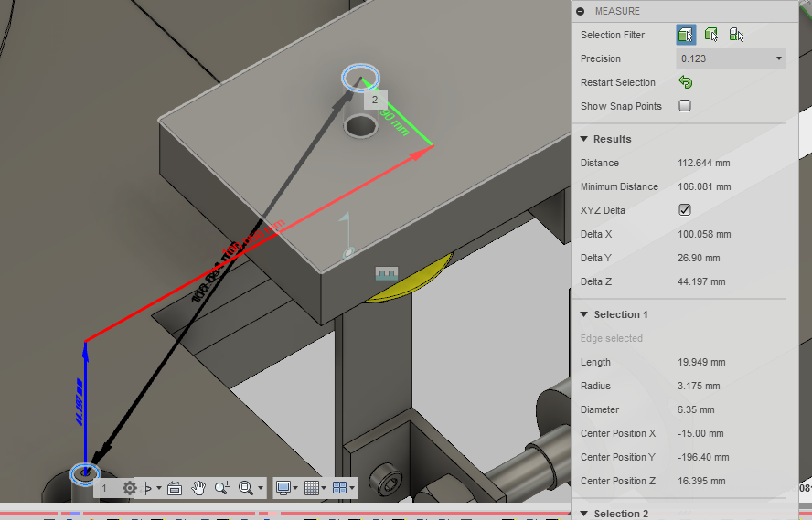The height and width of the screenshot is (520, 812).
Task: Click the Delta Y value 26.90 mm
Action: (699, 258)
